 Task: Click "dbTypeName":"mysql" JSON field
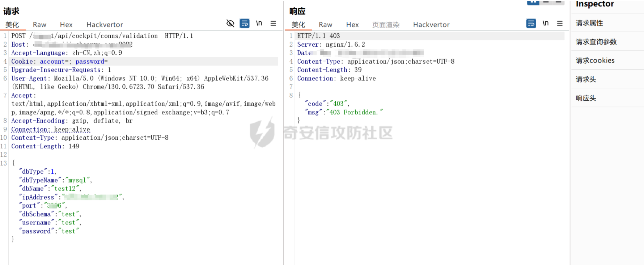[55, 180]
